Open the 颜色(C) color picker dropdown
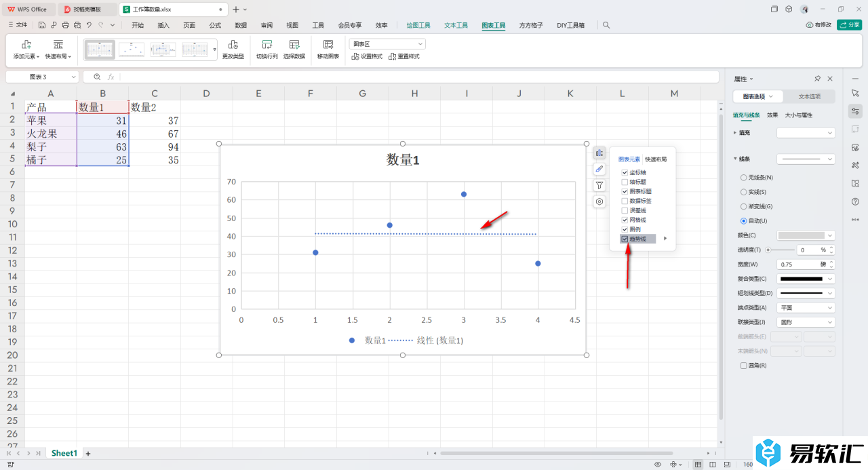Viewport: 868px width, 470px height. point(806,235)
